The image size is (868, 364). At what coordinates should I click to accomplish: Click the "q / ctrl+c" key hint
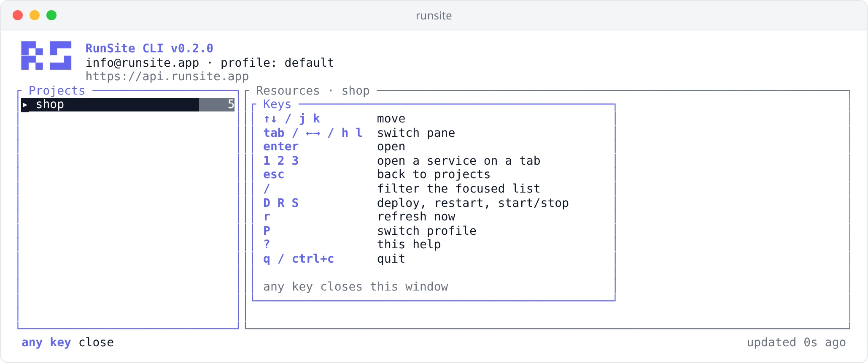pos(299,259)
